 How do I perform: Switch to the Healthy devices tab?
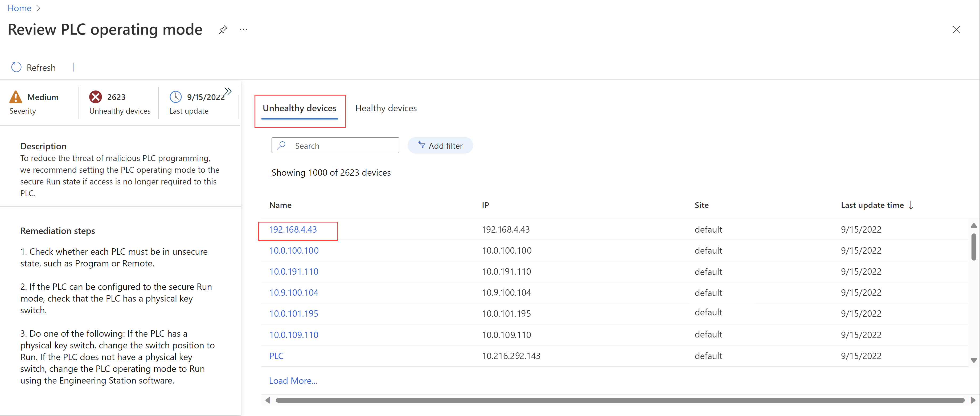tap(386, 108)
